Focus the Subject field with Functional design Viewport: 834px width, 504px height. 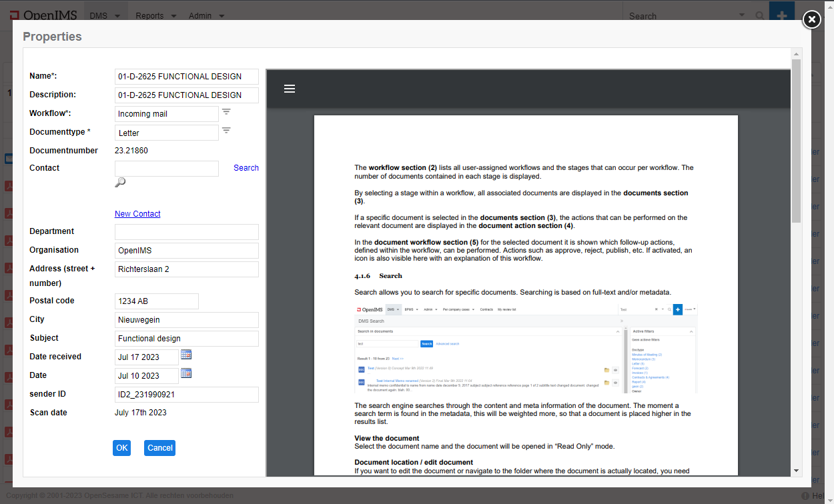(x=187, y=339)
